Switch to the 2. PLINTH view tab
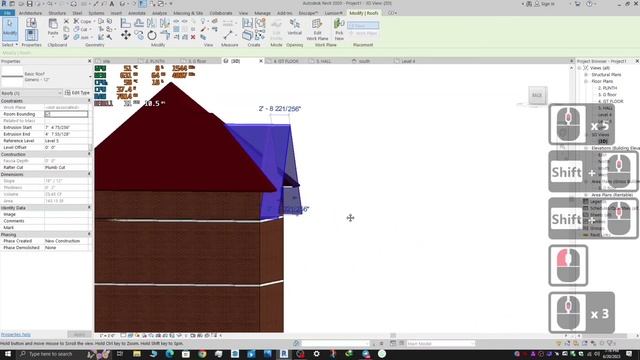 [x=156, y=61]
